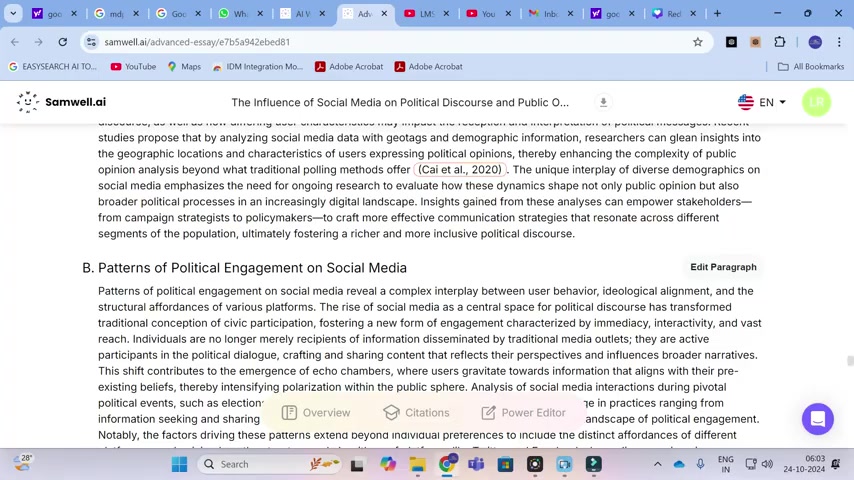Click the samwell.ai address bar

[396, 42]
